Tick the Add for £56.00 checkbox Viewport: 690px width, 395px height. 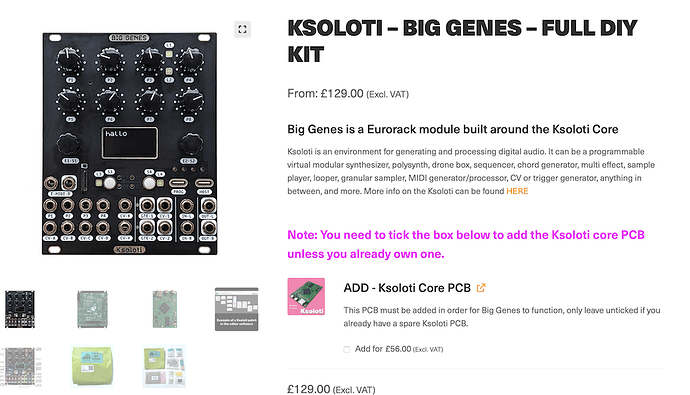click(347, 349)
